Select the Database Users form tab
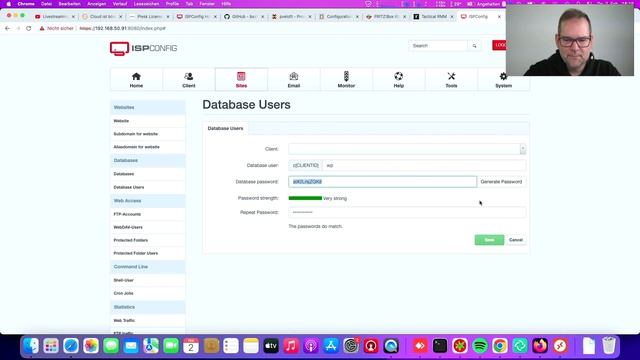 [x=225, y=129]
